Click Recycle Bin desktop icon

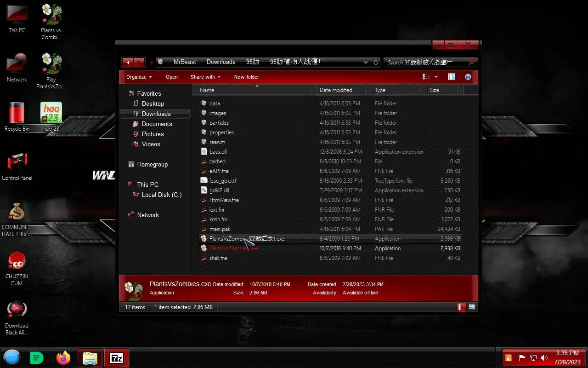coord(17,117)
